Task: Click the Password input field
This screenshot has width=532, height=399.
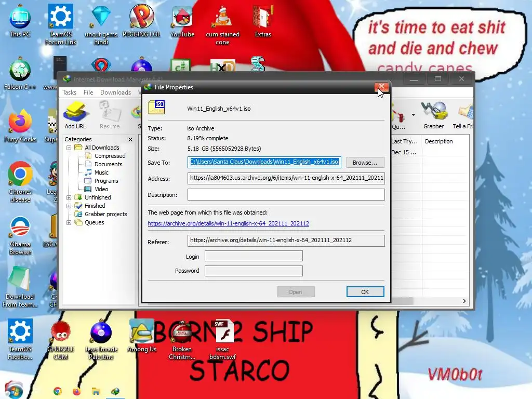Action: click(x=254, y=271)
